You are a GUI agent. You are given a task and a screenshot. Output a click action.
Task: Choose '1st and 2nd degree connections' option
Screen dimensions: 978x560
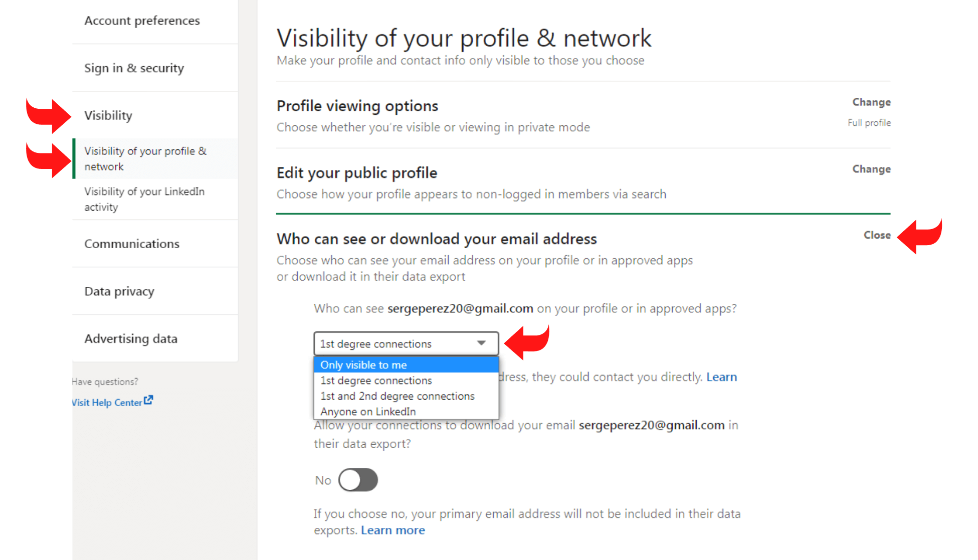[398, 396]
